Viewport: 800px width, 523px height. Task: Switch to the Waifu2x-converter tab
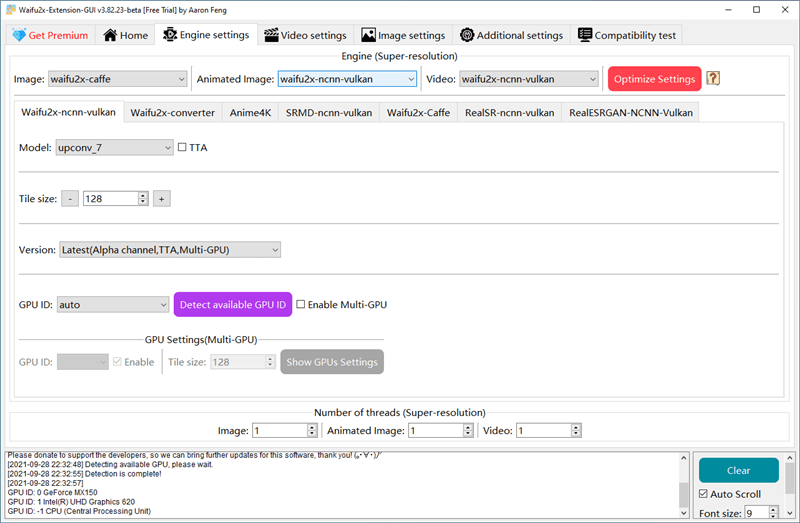click(x=172, y=113)
